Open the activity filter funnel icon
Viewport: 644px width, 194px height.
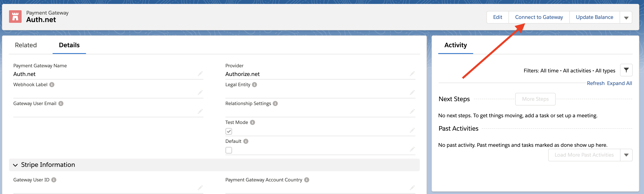pos(626,70)
